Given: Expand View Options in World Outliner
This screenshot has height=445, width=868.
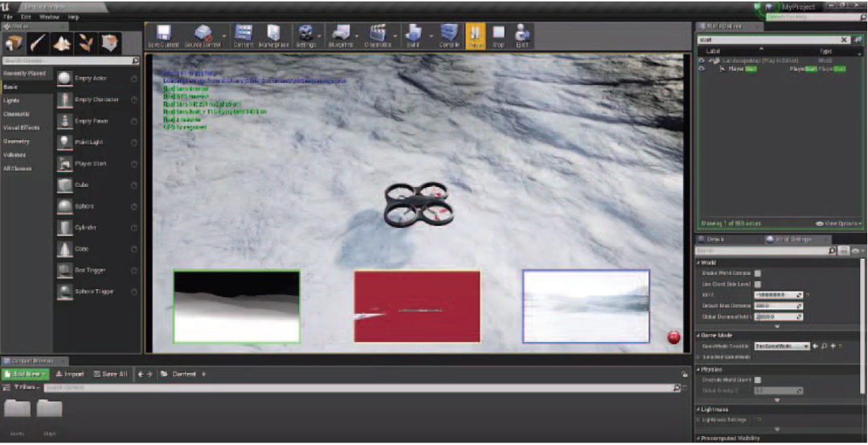Looking at the screenshot, I should pos(836,223).
